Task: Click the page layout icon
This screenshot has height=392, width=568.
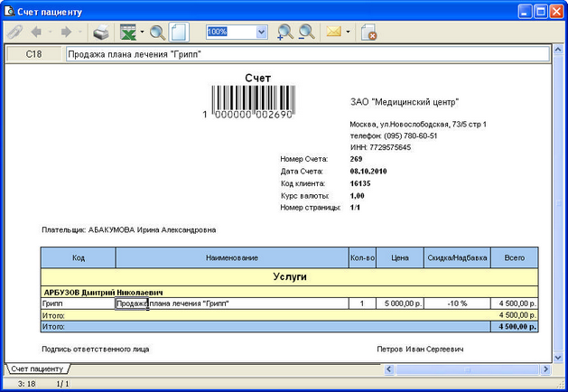Action: tap(179, 33)
